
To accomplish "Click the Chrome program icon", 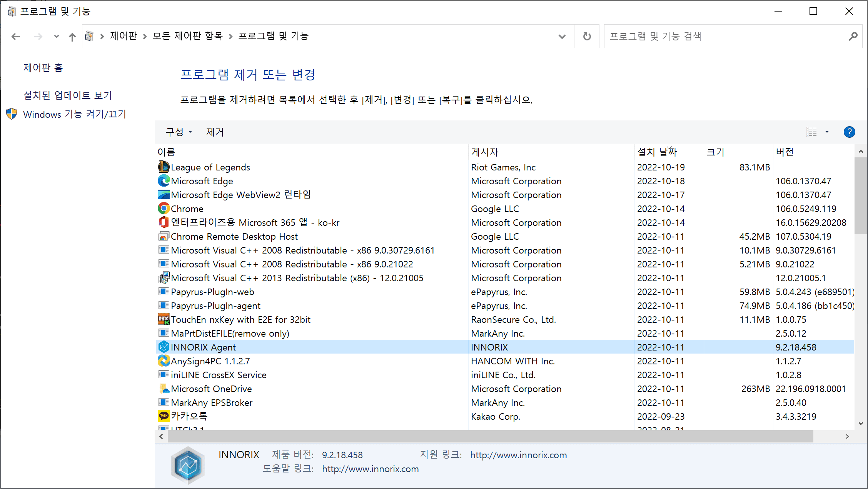I will pos(164,209).
